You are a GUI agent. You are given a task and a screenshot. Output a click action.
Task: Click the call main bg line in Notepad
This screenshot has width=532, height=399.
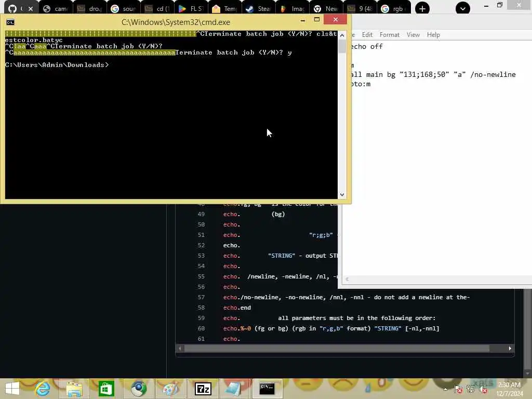[433, 75]
